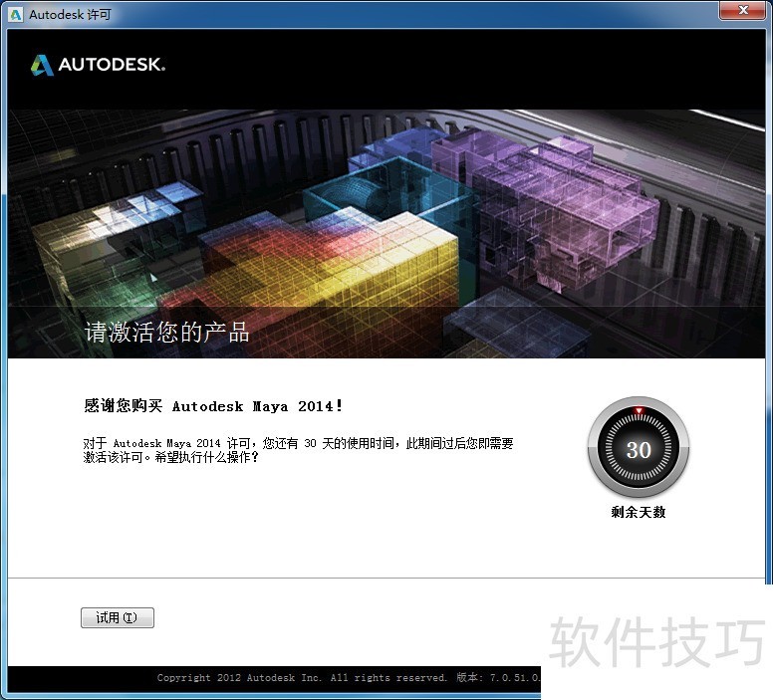This screenshot has height=700, width=773.
Task: Click the 剩余天数 label under the dial
Action: pyautogui.click(x=639, y=512)
